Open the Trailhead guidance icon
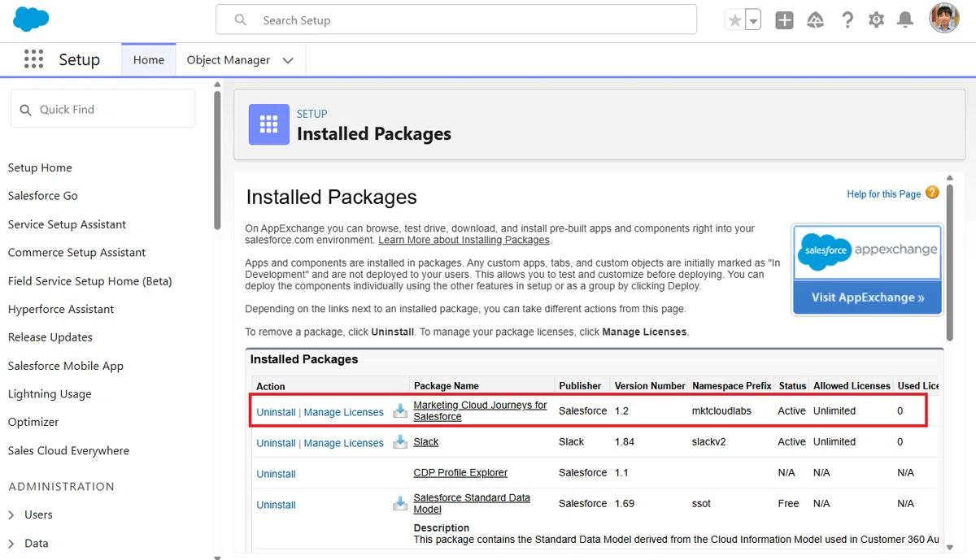The width and height of the screenshot is (976, 560). click(x=816, y=20)
